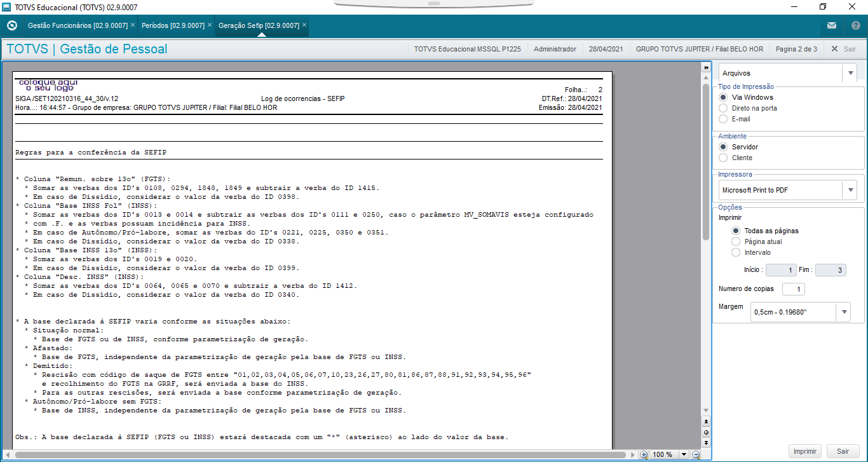Click 'Log de ocorrencias - SEFIP' report title
This screenshot has width=868, height=462.
[303, 99]
